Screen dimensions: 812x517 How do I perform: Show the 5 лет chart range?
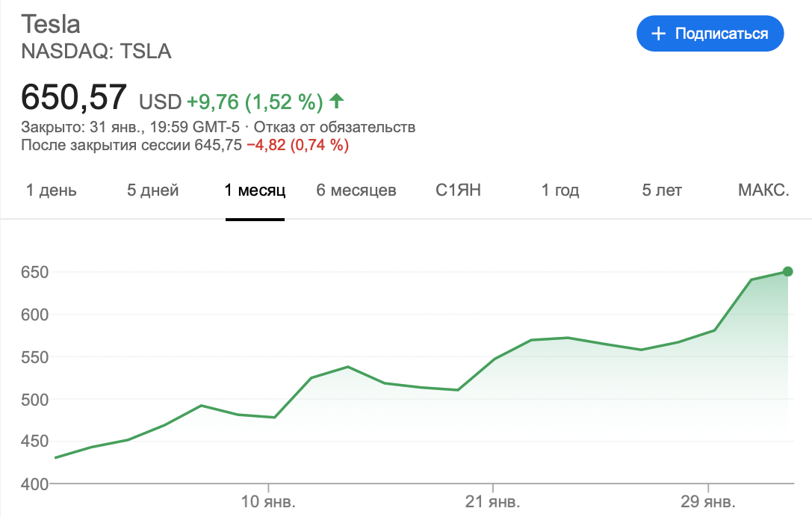(662, 190)
